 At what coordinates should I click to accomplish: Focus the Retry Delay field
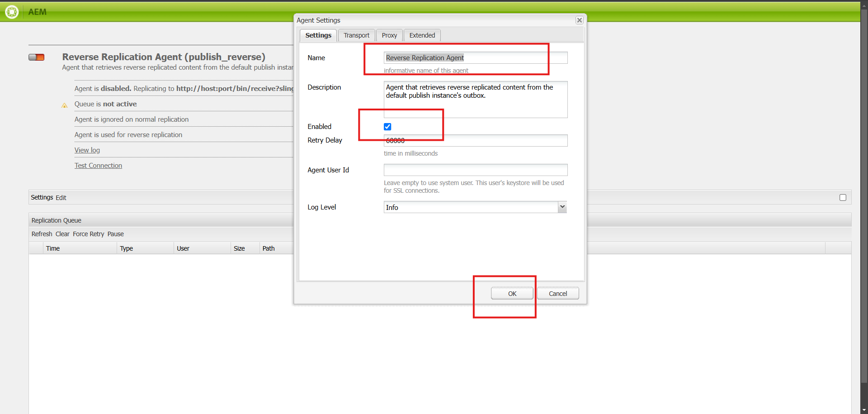click(475, 141)
